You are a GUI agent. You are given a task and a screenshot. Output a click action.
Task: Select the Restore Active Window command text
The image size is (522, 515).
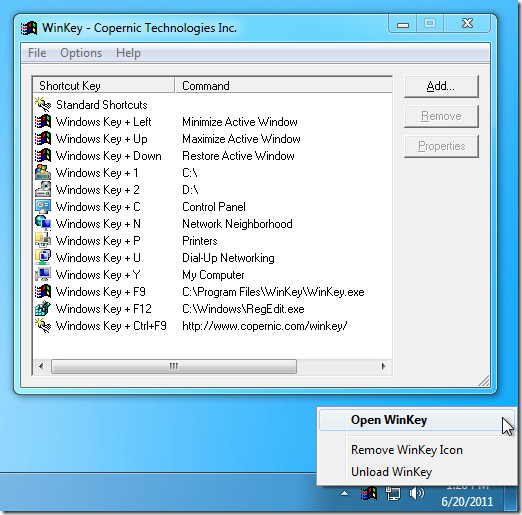[x=238, y=156]
